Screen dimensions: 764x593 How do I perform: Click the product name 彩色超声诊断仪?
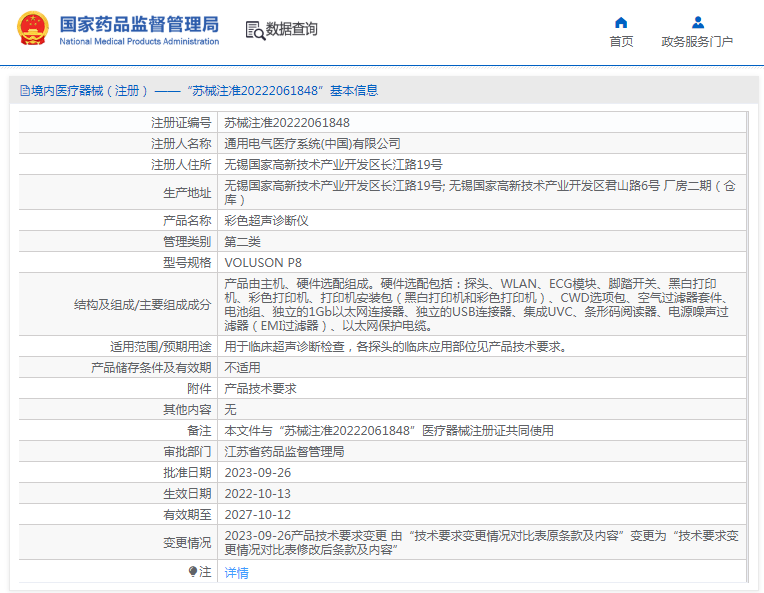[266, 221]
